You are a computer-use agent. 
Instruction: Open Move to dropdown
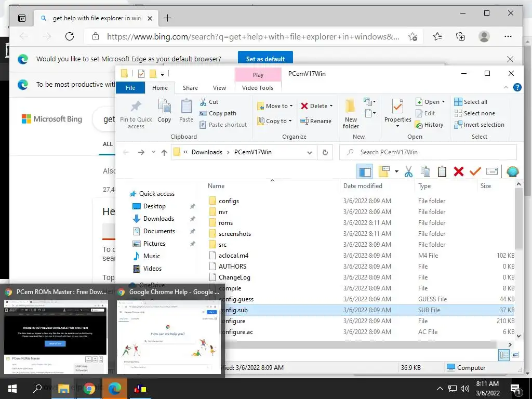tap(275, 106)
